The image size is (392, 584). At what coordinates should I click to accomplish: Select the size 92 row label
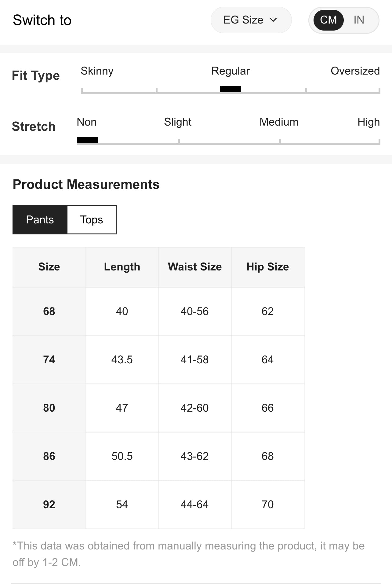tap(49, 505)
